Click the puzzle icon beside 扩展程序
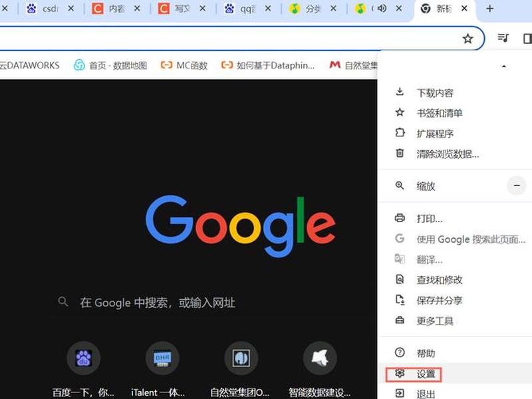Viewport: 532px width, 399px height. (400, 132)
